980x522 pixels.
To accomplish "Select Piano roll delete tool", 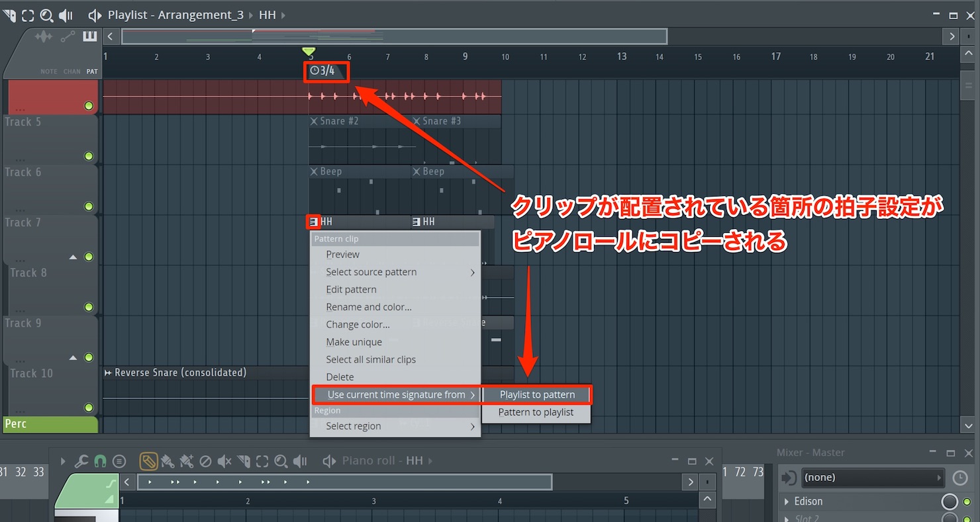I will [205, 461].
